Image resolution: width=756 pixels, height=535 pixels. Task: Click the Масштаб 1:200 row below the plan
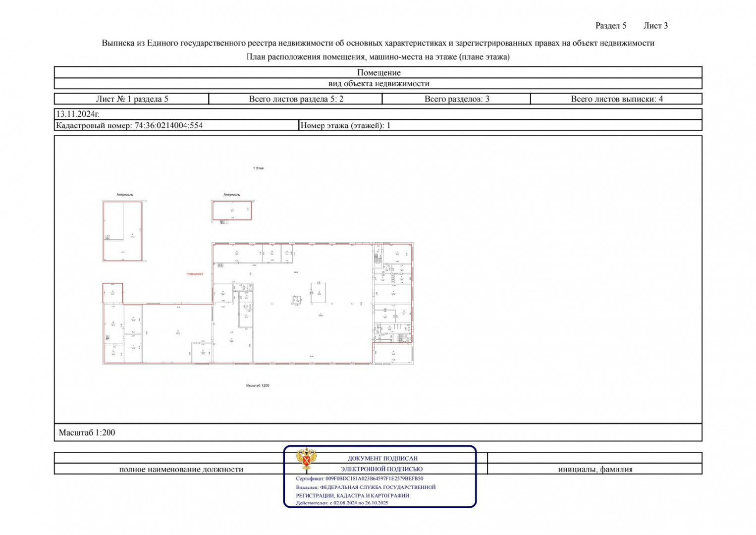pyautogui.click(x=87, y=433)
